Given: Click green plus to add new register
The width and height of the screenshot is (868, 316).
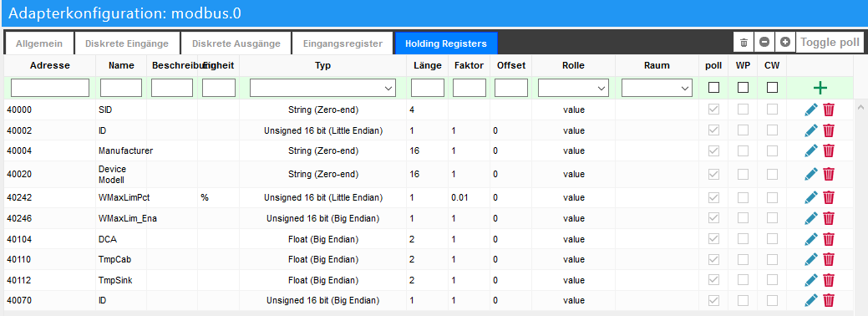Looking at the screenshot, I should point(820,88).
